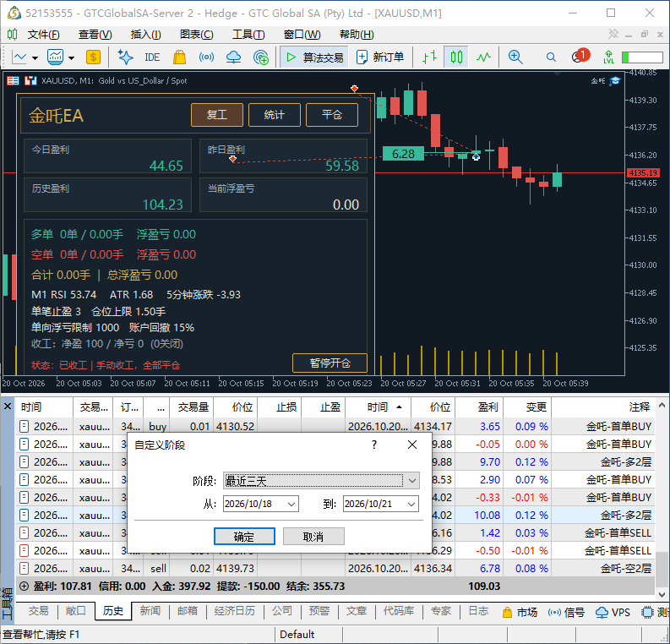Viewport: 670px width, 644px height.
Task: Click the 平仓 button in 金吒EA panel
Action: (332, 115)
